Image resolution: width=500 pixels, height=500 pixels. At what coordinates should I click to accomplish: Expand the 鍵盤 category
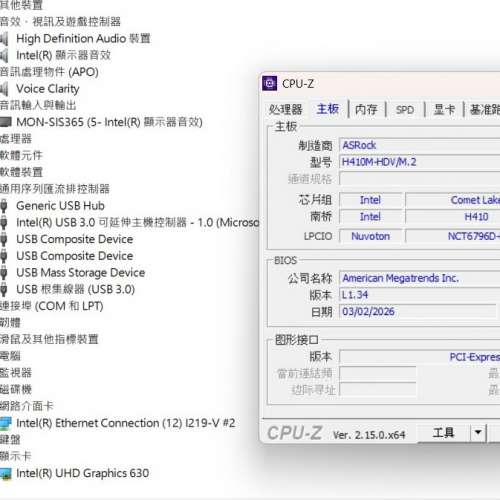click(x=10, y=440)
